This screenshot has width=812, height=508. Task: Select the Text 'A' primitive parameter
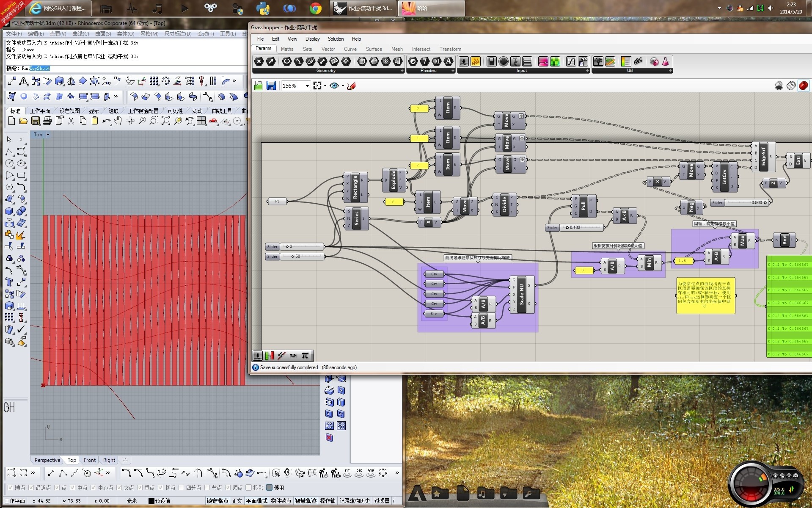449,61
